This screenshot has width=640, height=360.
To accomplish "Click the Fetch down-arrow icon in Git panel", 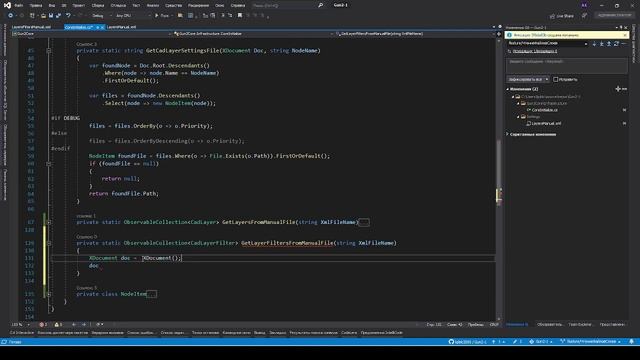I will [594, 44].
